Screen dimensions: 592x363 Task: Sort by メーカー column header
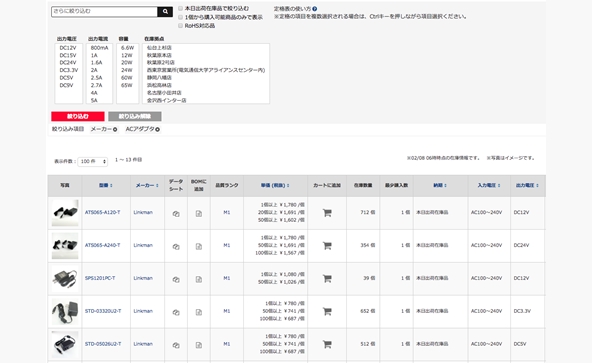pyautogui.click(x=147, y=185)
